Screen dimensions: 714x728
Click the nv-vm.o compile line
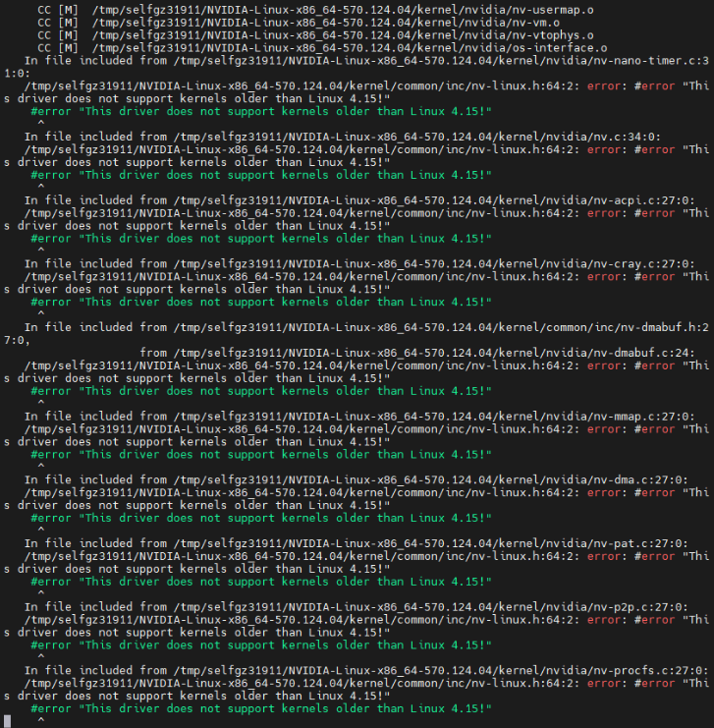[299, 23]
